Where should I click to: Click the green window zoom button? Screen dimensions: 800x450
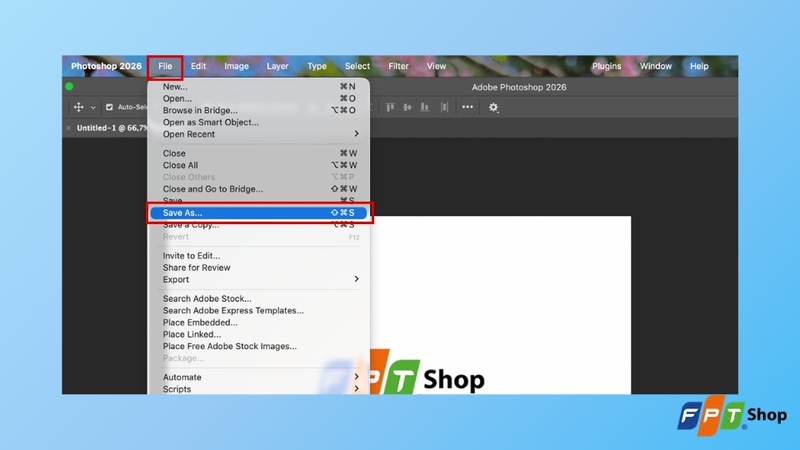(69, 87)
